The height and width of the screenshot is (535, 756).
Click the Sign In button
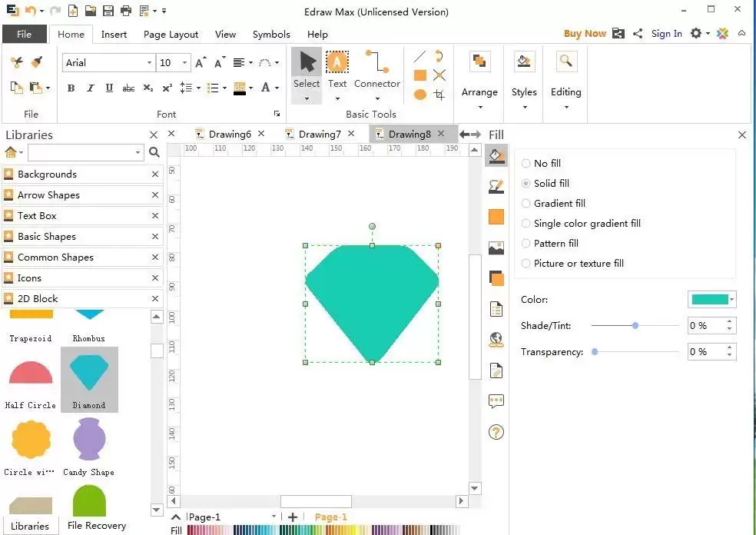click(666, 33)
